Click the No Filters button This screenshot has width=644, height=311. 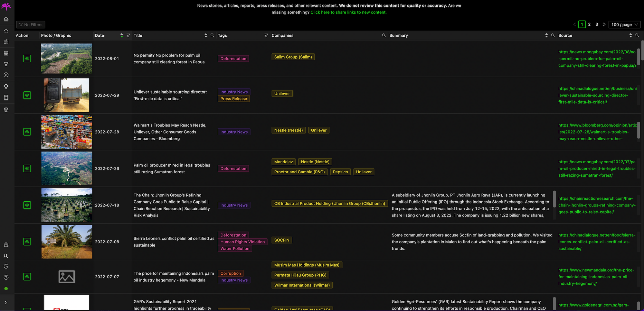(x=31, y=24)
